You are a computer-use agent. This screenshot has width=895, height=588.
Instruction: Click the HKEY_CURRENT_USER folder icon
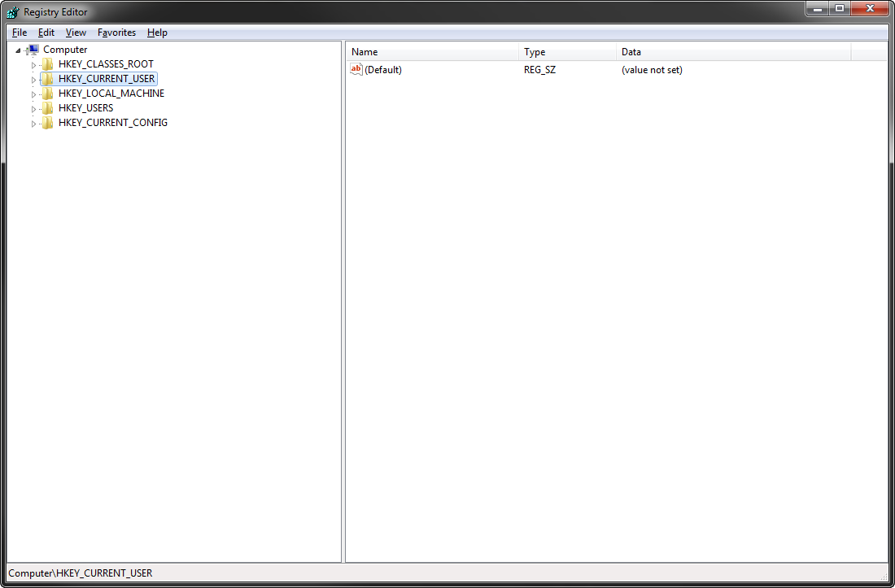coord(48,79)
